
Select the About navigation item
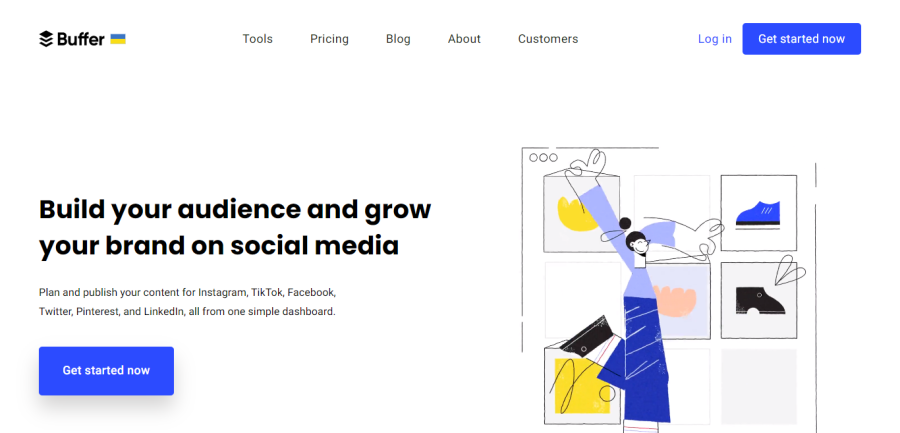(x=464, y=39)
